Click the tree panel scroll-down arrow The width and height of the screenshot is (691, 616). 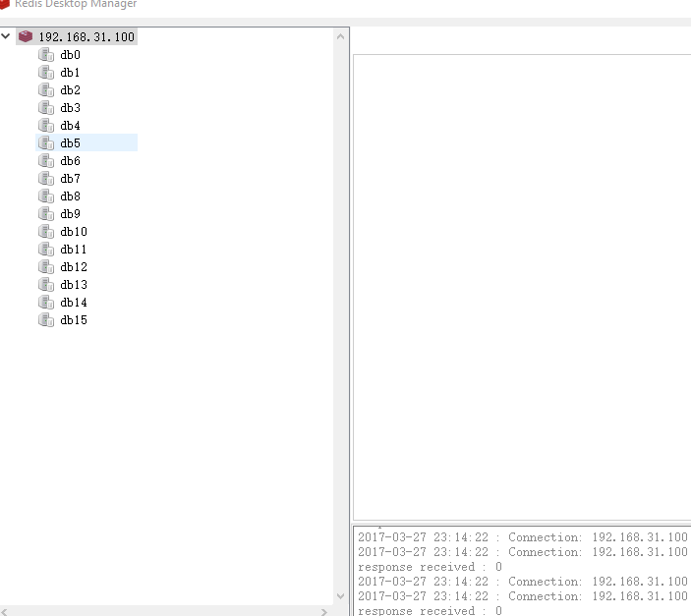coord(340,596)
